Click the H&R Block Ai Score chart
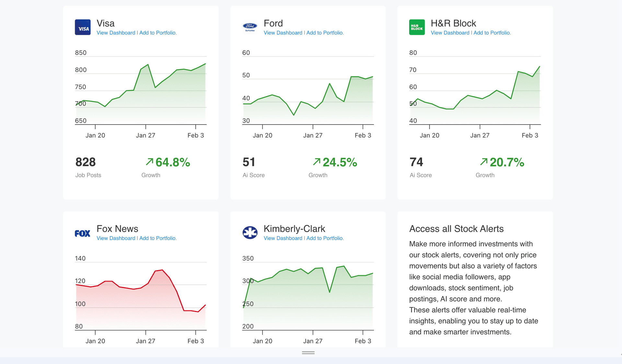Viewport: 622px width, 364px height. pyautogui.click(x=475, y=94)
